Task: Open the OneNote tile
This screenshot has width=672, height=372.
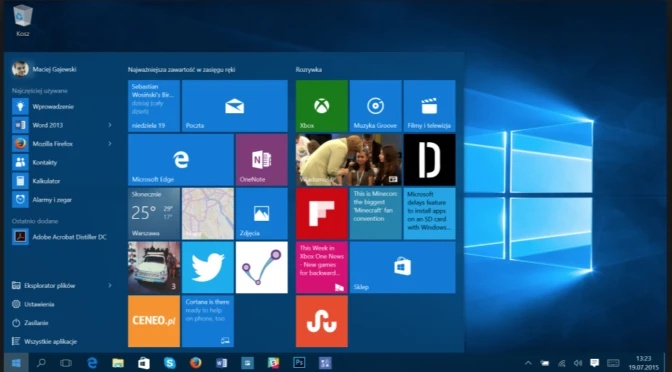Action: [x=261, y=160]
